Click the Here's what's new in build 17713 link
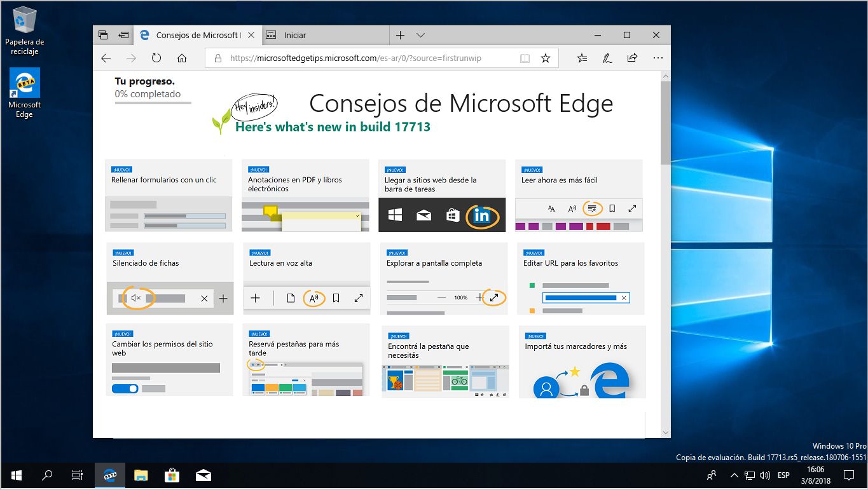This screenshot has height=490, width=868. pyautogui.click(x=333, y=126)
